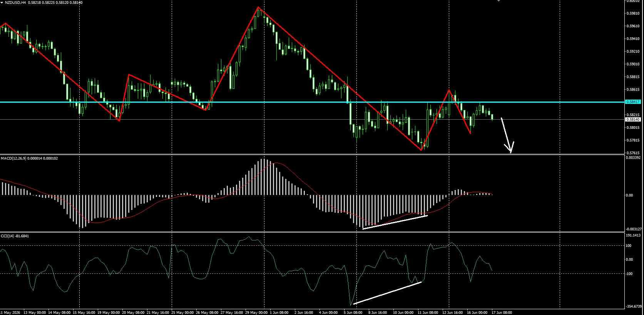Viewport: 644px width, 315px height.
Task: Click the 0.58015 price scale label
Action: (633, 128)
